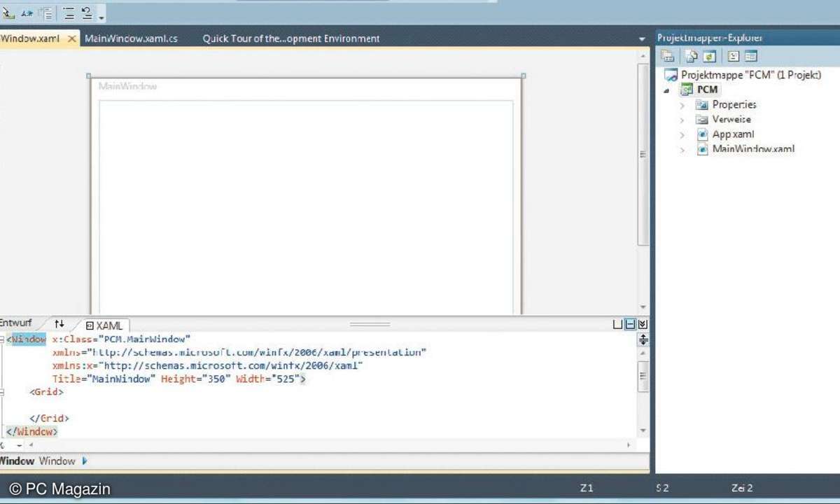Switch to the MainWindow.xaml.cs tab
This screenshot has width=840, height=504.
pyautogui.click(x=131, y=38)
